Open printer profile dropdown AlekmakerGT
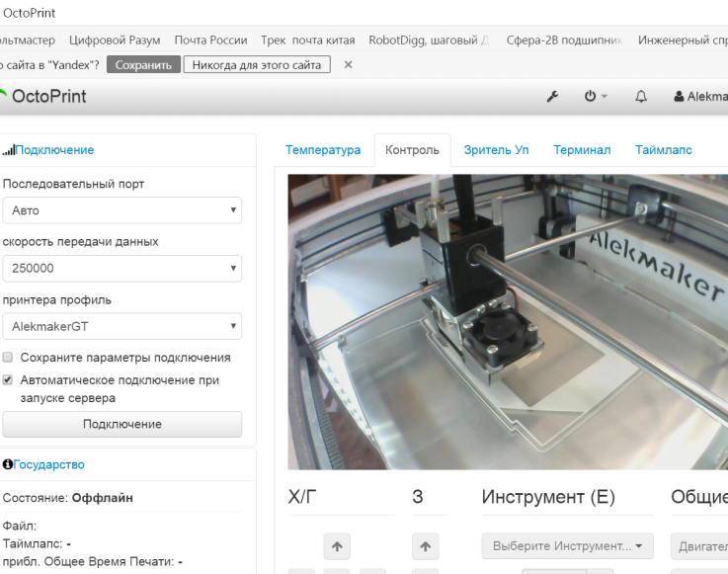This screenshot has height=574, width=728. (122, 326)
